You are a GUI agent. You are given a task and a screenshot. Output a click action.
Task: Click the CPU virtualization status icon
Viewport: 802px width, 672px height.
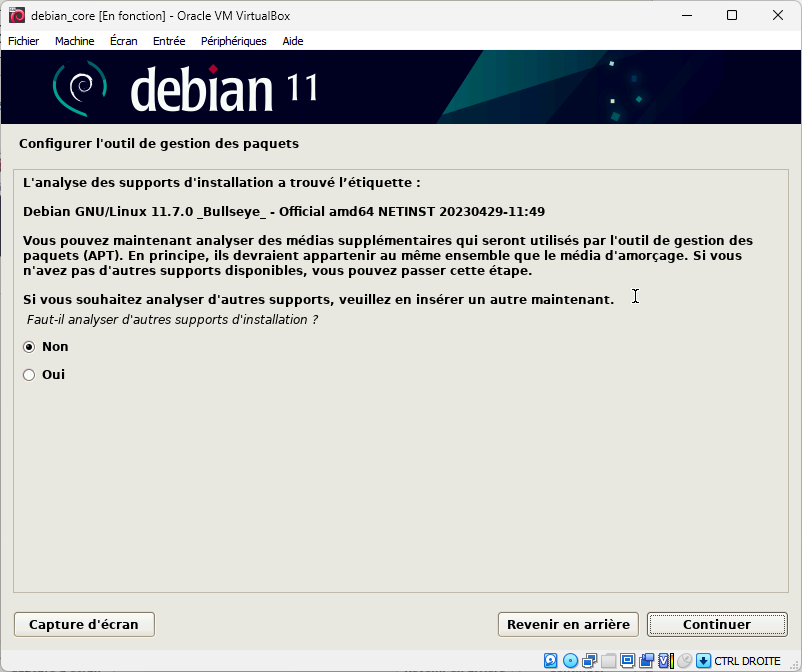[665, 661]
